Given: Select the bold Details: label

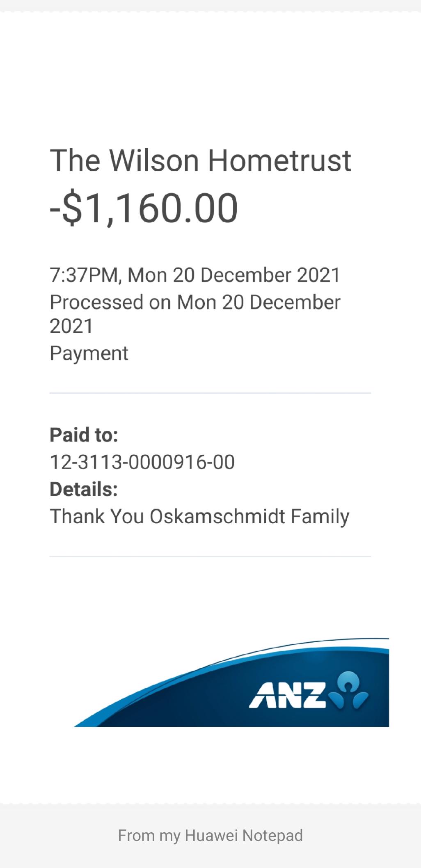Looking at the screenshot, I should pyautogui.click(x=84, y=489).
